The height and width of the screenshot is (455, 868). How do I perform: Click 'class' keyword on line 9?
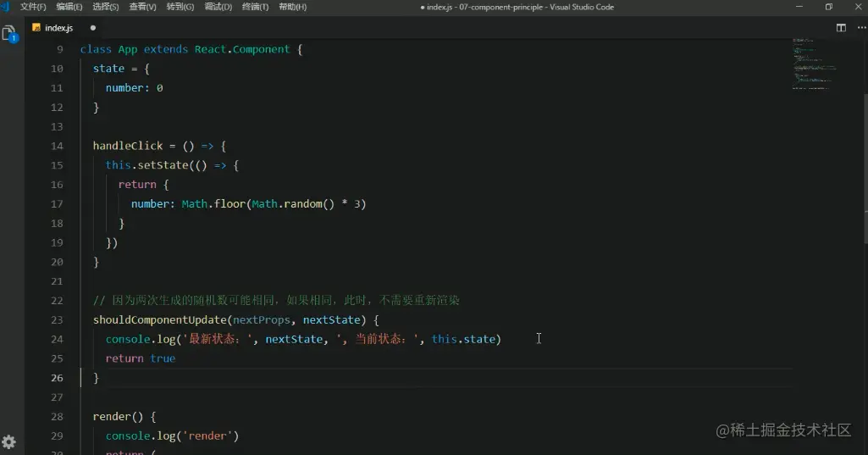click(x=96, y=49)
